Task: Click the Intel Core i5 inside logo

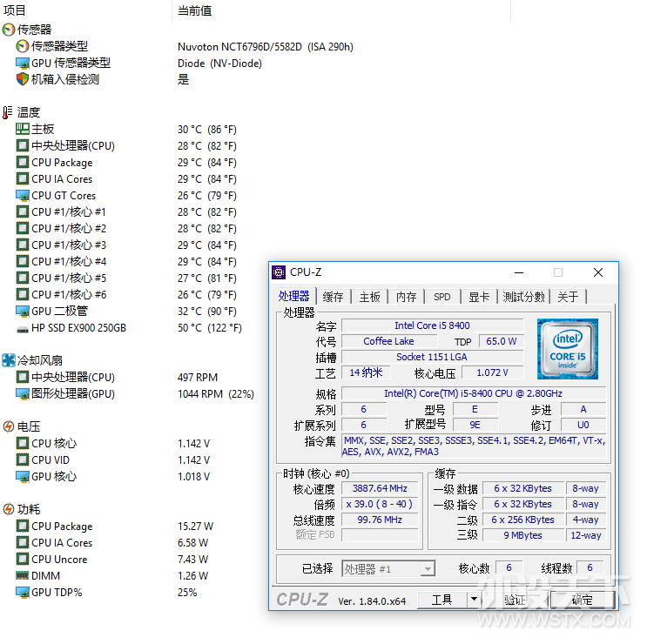Action: (x=568, y=349)
